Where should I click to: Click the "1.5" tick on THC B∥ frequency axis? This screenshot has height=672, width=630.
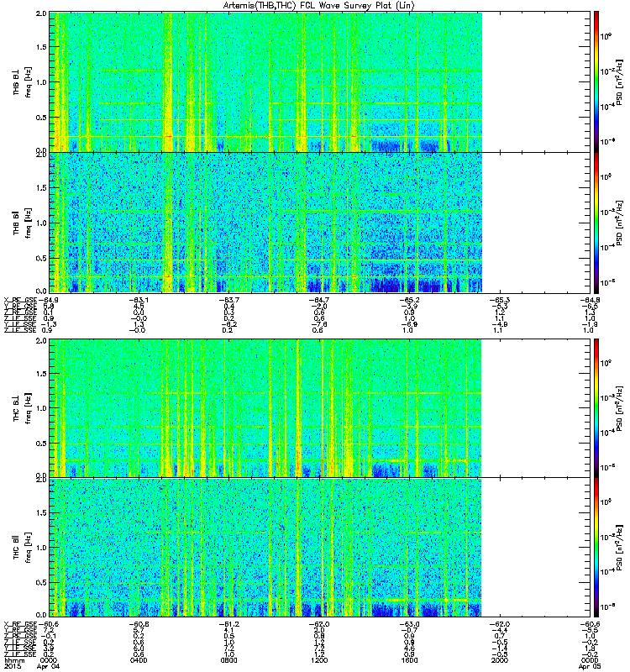click(x=41, y=512)
